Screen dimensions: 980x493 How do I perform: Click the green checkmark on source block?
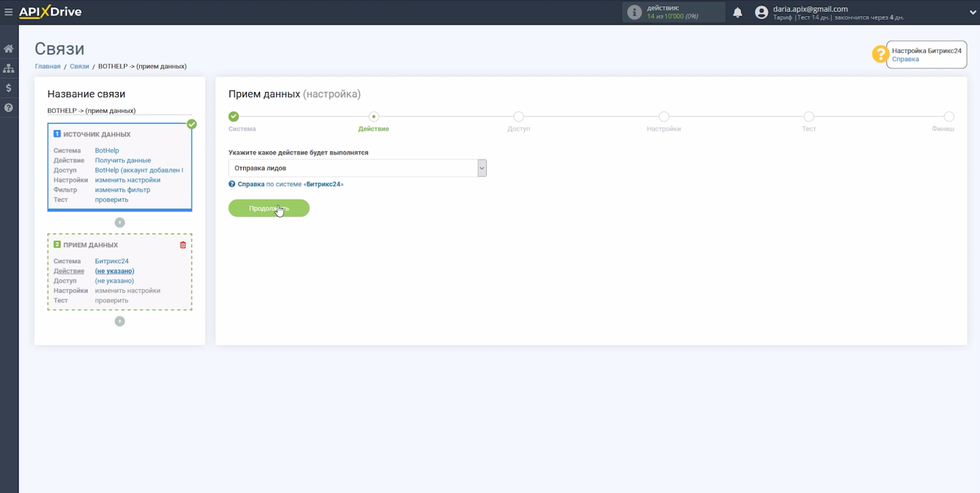pos(192,124)
